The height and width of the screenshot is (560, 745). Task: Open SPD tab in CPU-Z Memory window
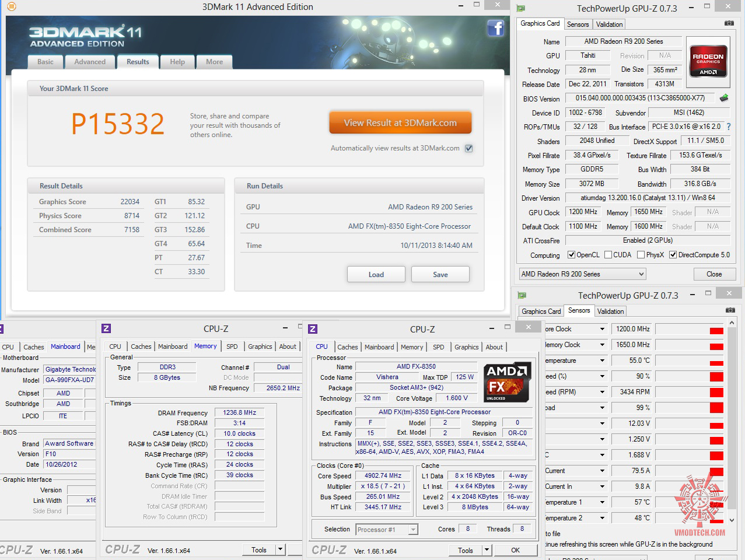pos(232,346)
